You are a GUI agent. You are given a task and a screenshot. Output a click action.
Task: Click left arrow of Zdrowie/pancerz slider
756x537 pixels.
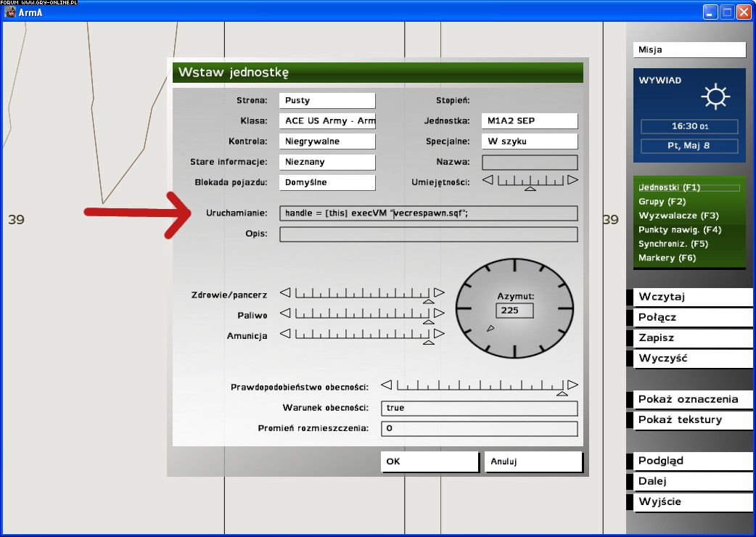285,293
